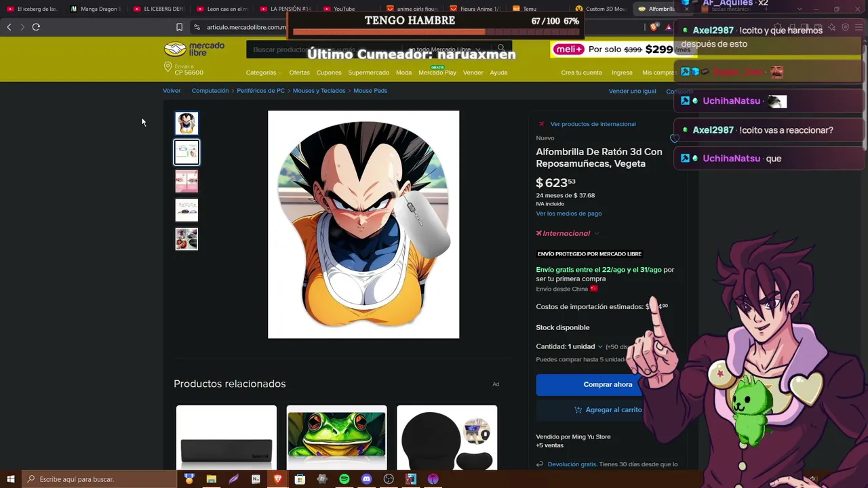Screen dimensions: 868x488
Task: Click the Ingresa link
Action: 622,73
